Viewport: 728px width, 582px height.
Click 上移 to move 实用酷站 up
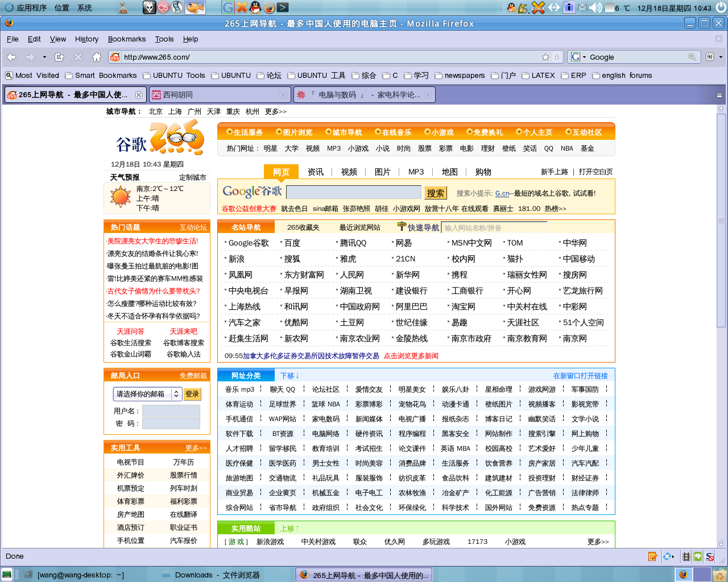tap(289, 529)
